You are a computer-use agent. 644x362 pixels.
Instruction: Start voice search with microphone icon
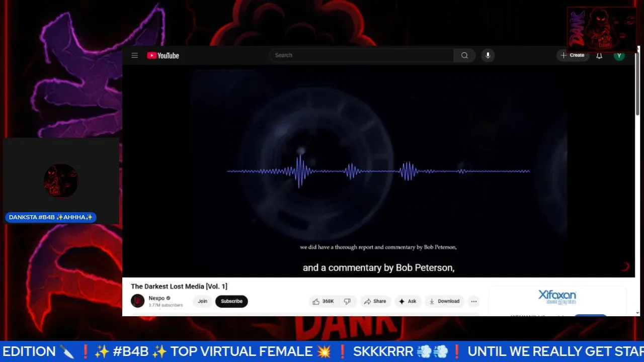(x=488, y=55)
